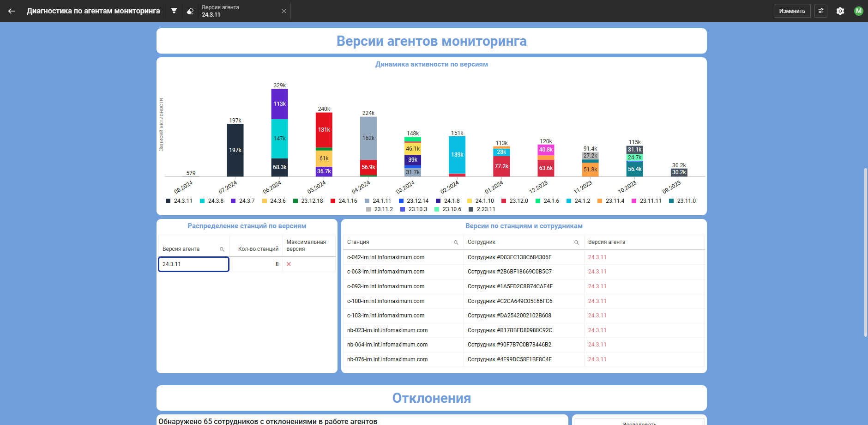Click the 30.2k bar for 09.2023

point(679,172)
